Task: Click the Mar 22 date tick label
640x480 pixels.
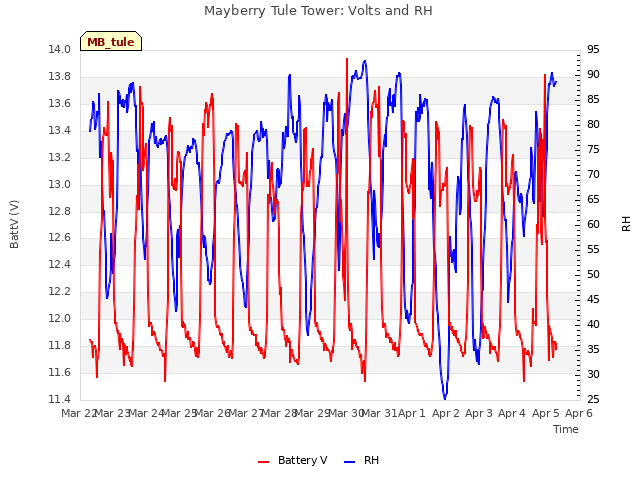Action: [x=79, y=413]
